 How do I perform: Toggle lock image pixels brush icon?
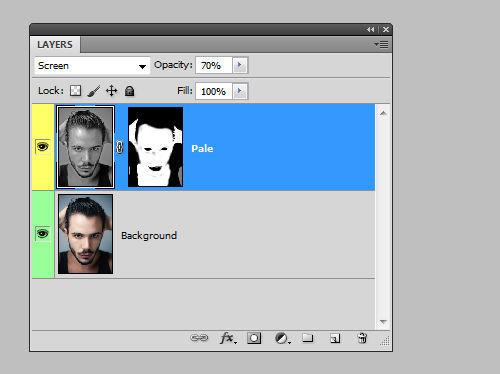click(94, 91)
